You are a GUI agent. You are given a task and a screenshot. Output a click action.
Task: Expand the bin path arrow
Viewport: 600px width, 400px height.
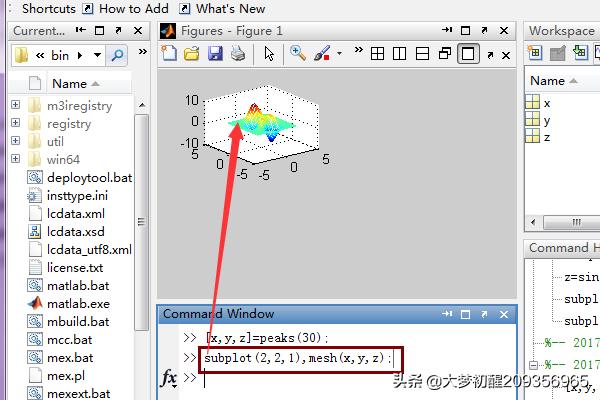pos(80,56)
